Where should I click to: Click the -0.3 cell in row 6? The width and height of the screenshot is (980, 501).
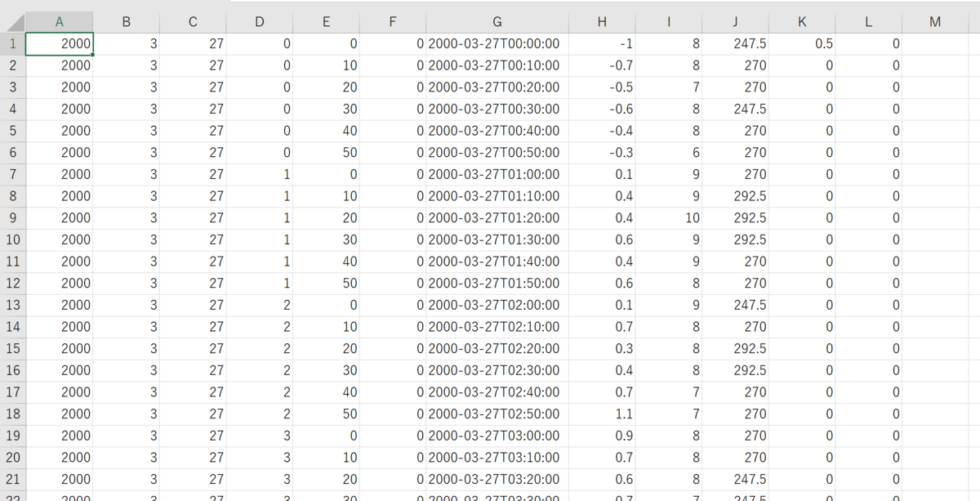pos(602,152)
